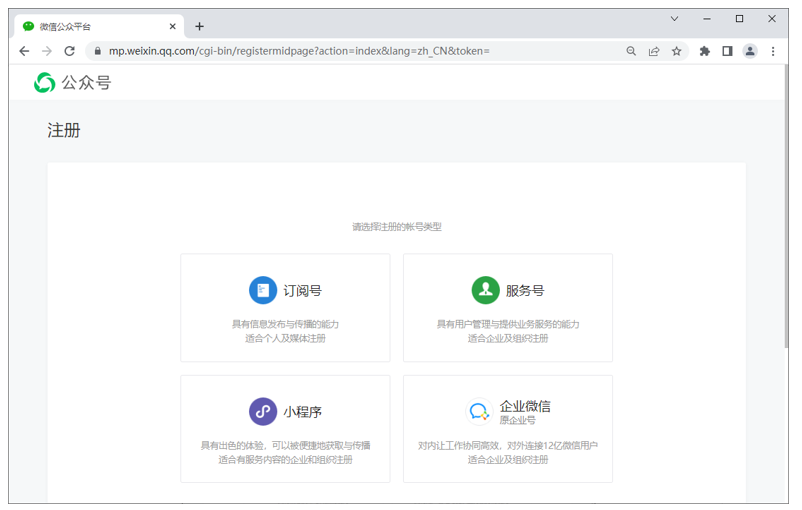Click text 适合个人及媒体注册
The height and width of the screenshot is (510, 802).
click(285, 339)
